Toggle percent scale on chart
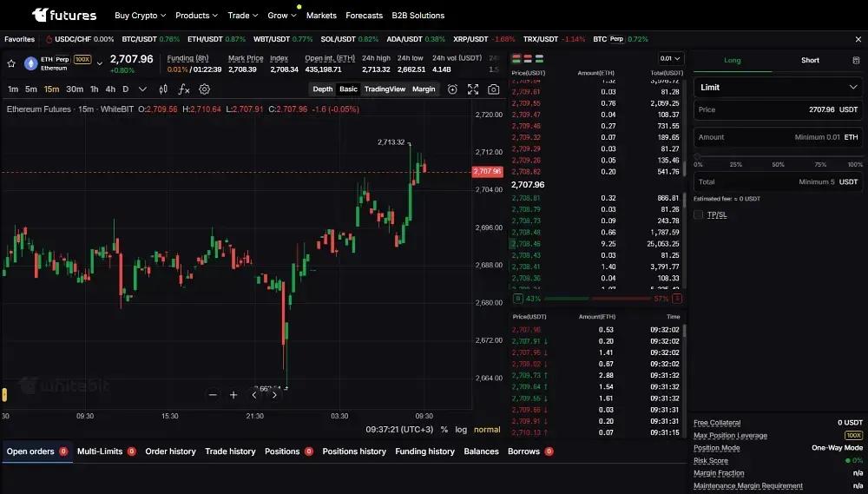 tap(444, 429)
